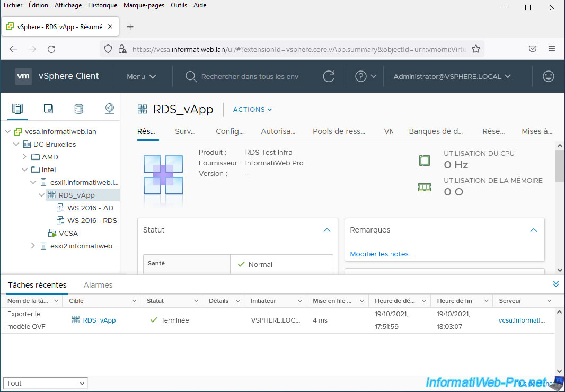The image size is (565, 392).
Task: Open the Pocket save icon
Action: tap(533, 49)
